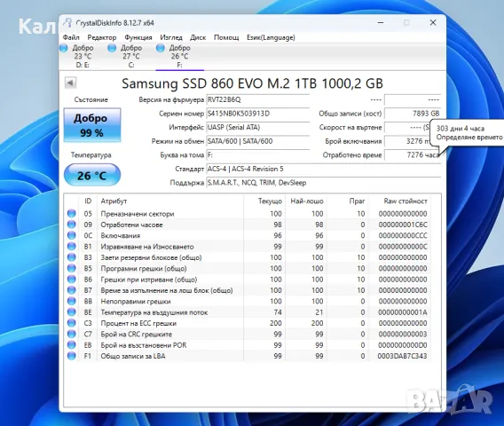
Task: Open the Функция menu
Action: coord(138,37)
